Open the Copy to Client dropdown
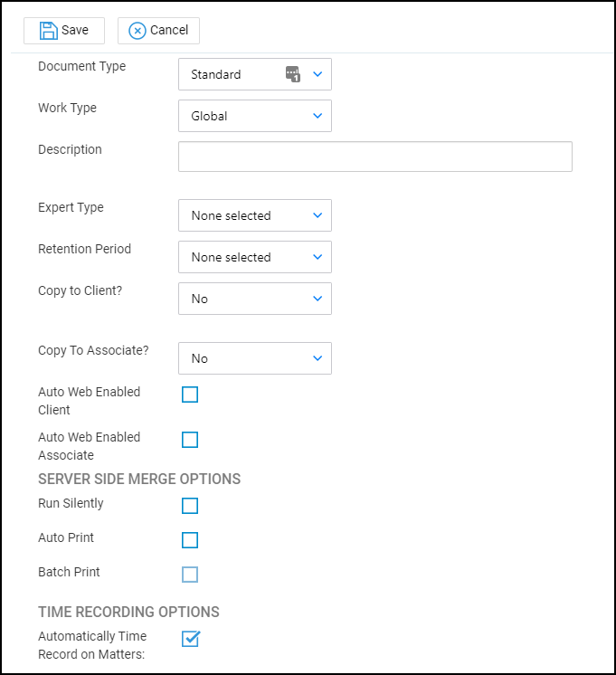 pyautogui.click(x=317, y=299)
